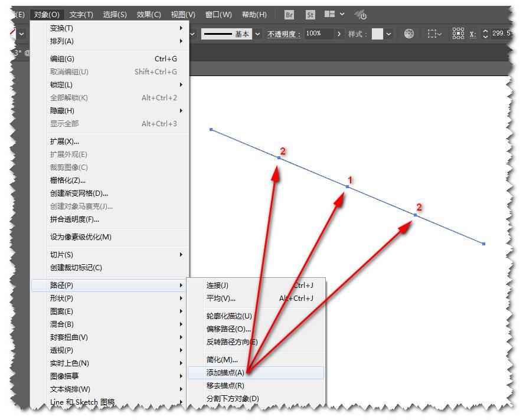
Task: Open the arrange documents dropdown arrow
Action: (x=342, y=14)
